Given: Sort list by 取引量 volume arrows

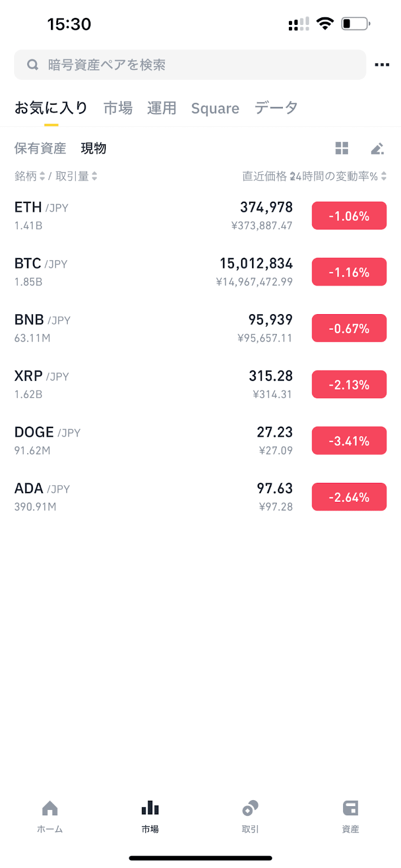Looking at the screenshot, I should pyautogui.click(x=94, y=176).
